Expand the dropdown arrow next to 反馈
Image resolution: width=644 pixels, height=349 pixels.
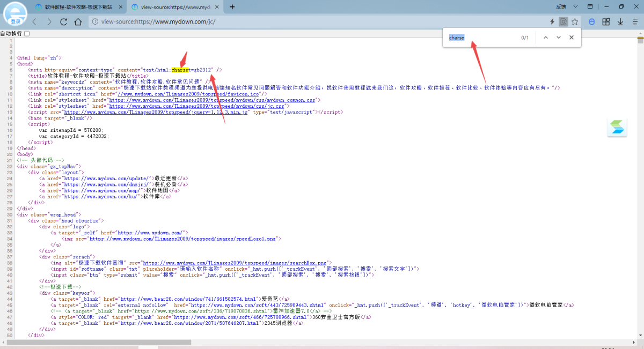(x=575, y=7)
